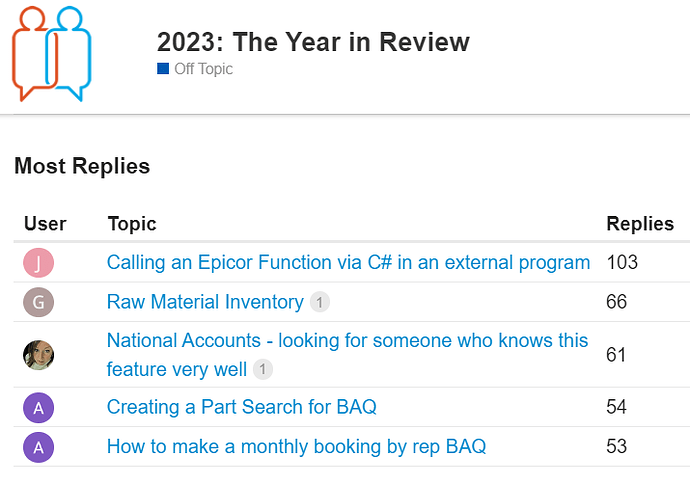Click the Topic column header
Screen dimensions: 690x484
(132, 224)
